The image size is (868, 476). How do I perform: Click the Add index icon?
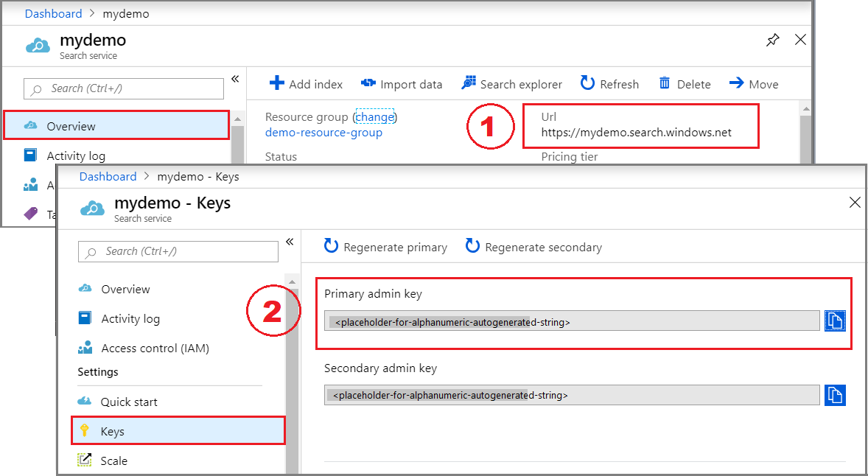pyautogui.click(x=276, y=83)
